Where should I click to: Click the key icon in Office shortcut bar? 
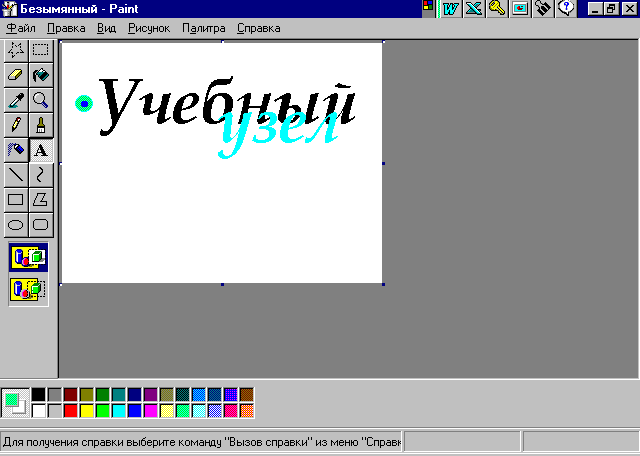(x=497, y=9)
